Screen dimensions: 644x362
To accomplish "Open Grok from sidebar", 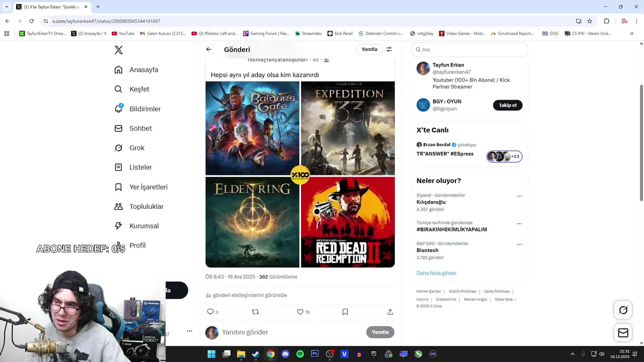I will pyautogui.click(x=129, y=148).
